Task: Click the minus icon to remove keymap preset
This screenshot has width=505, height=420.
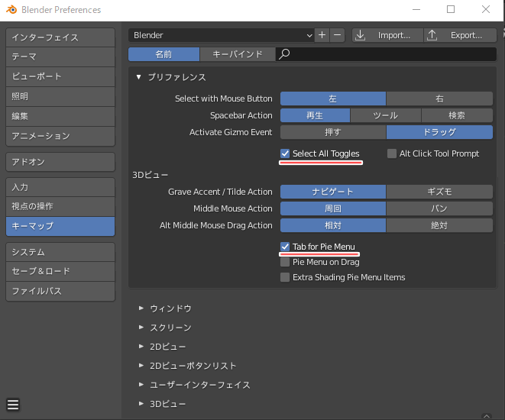Action: (x=337, y=35)
